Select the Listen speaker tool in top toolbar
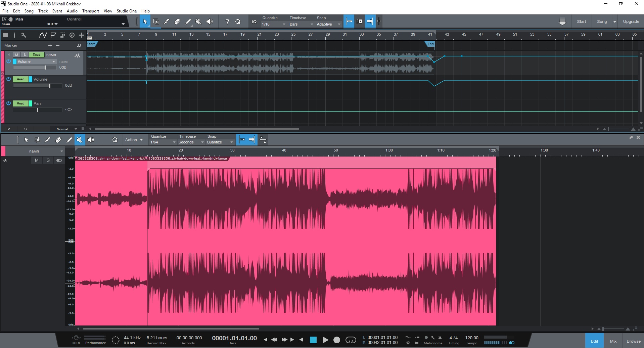Viewport: 644px width, 348px height. click(210, 21)
